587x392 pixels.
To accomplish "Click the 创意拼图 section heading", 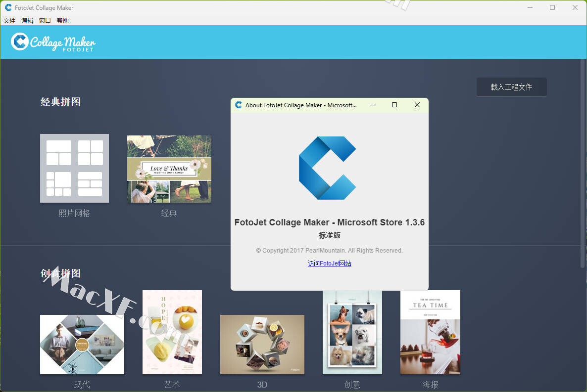I will point(60,273).
